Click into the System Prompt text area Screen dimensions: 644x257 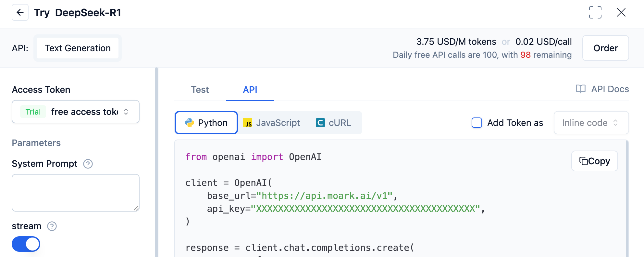76,192
